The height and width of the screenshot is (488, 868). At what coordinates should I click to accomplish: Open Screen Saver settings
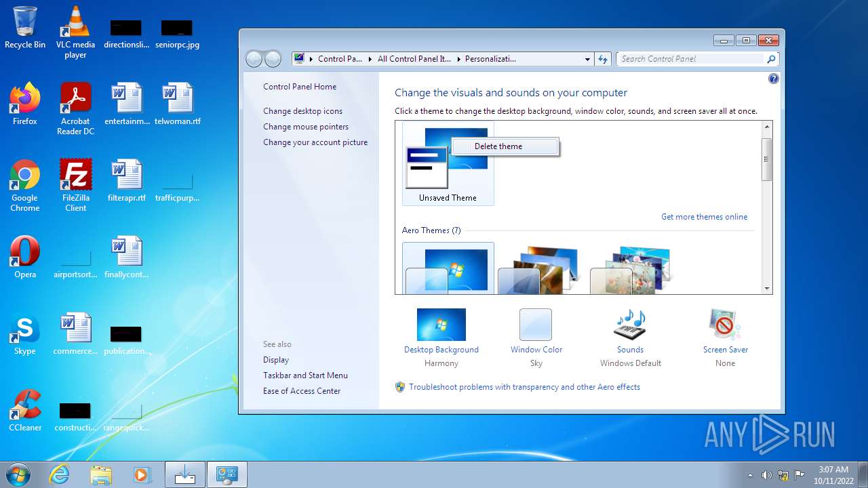click(x=725, y=338)
